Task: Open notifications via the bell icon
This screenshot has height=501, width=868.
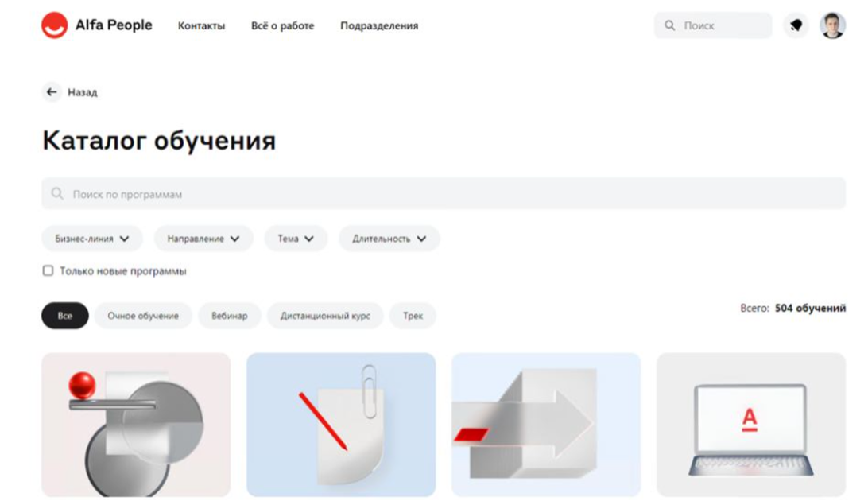Action: (x=796, y=25)
